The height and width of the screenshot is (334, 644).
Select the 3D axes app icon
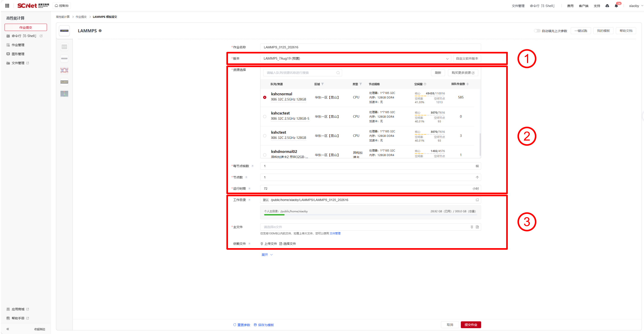click(x=64, y=94)
